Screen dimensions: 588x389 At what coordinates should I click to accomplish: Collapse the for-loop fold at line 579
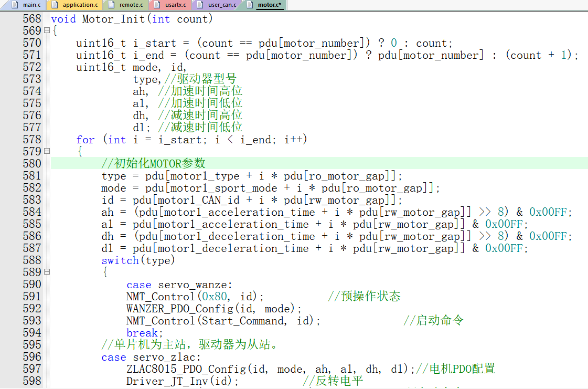tap(48, 152)
